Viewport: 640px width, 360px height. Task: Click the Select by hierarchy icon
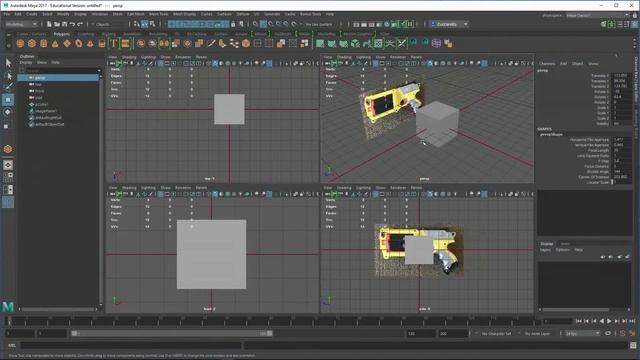point(137,24)
